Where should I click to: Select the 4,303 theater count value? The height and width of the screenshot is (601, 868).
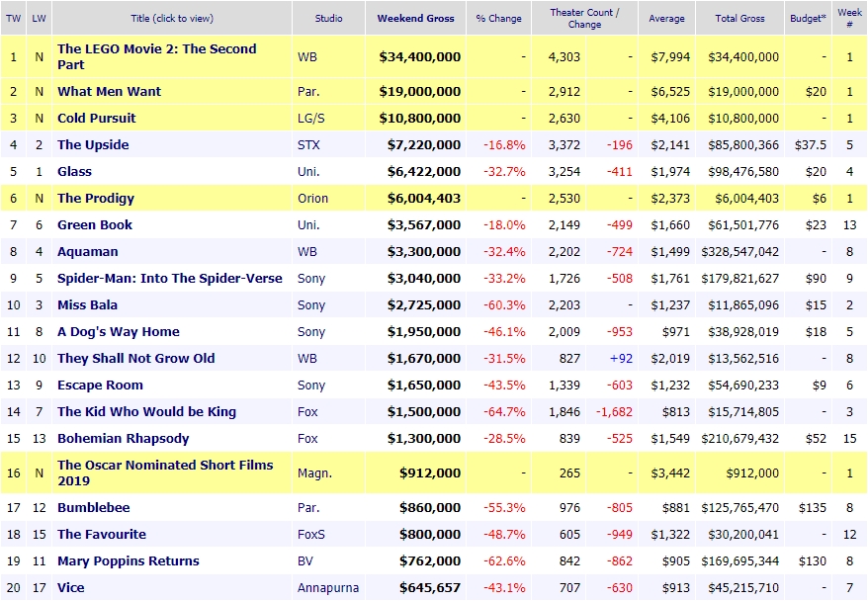click(564, 56)
